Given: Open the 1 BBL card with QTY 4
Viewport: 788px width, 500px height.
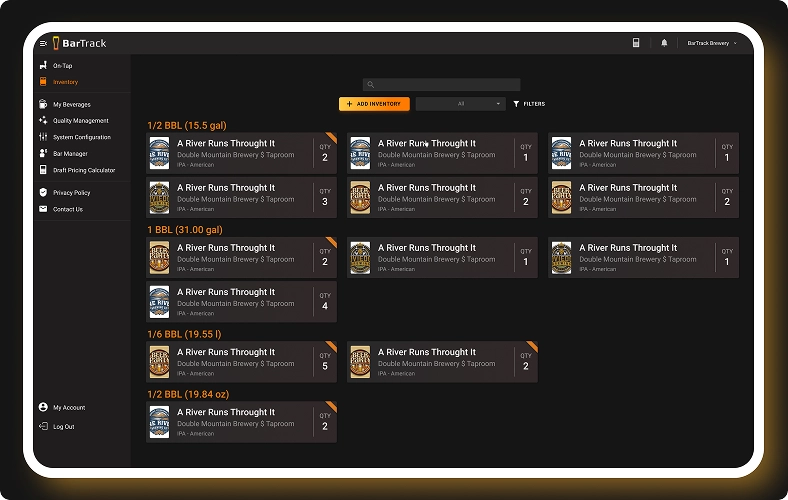Looking at the screenshot, I should (x=241, y=302).
